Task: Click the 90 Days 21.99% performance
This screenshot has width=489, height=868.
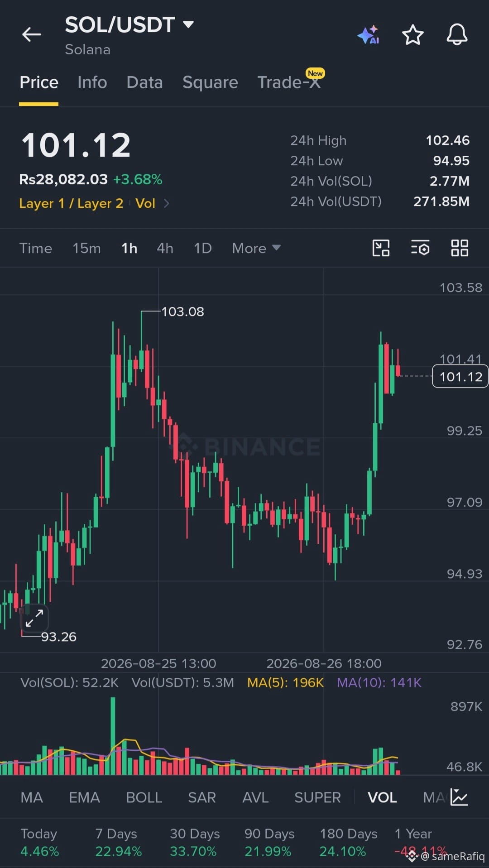Action: pos(269,842)
